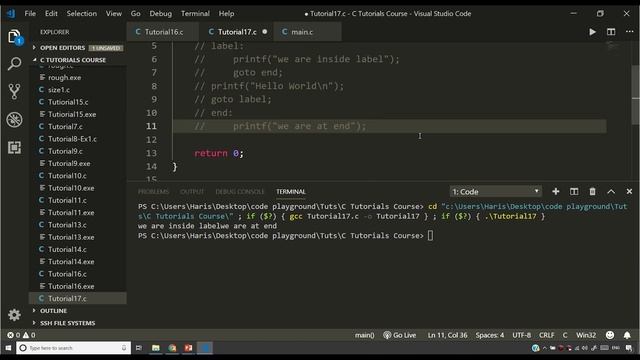Change line ending via CRLF
640x360 pixels.
coord(547,335)
